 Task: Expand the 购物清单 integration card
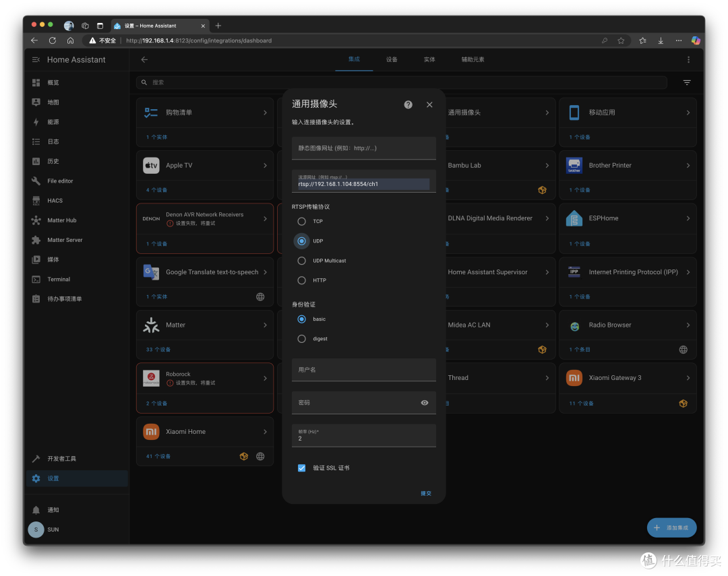(x=265, y=113)
